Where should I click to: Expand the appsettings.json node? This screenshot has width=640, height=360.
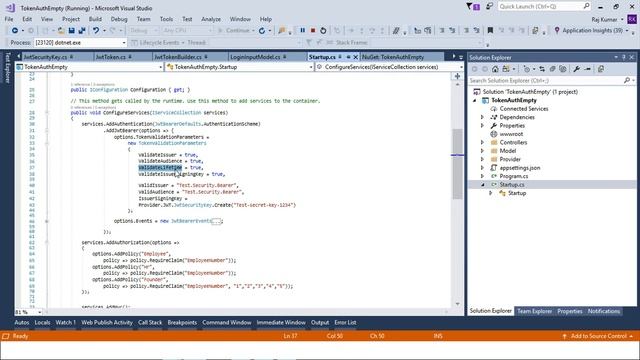(482, 168)
